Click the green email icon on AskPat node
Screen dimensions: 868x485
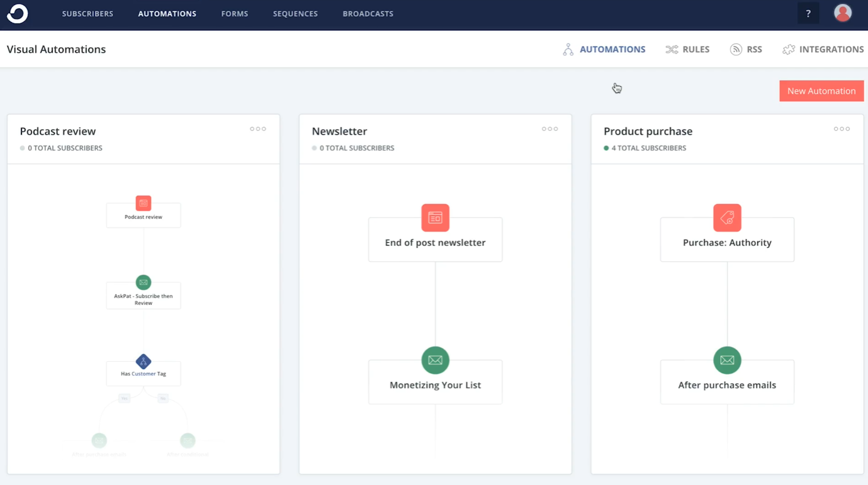tap(144, 282)
